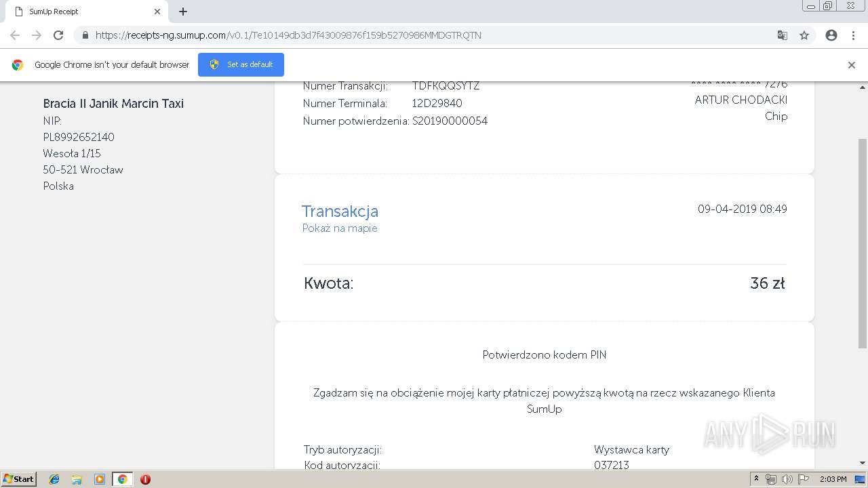Click the Set as default button
Image resolution: width=868 pixels, height=488 pixels.
241,64
